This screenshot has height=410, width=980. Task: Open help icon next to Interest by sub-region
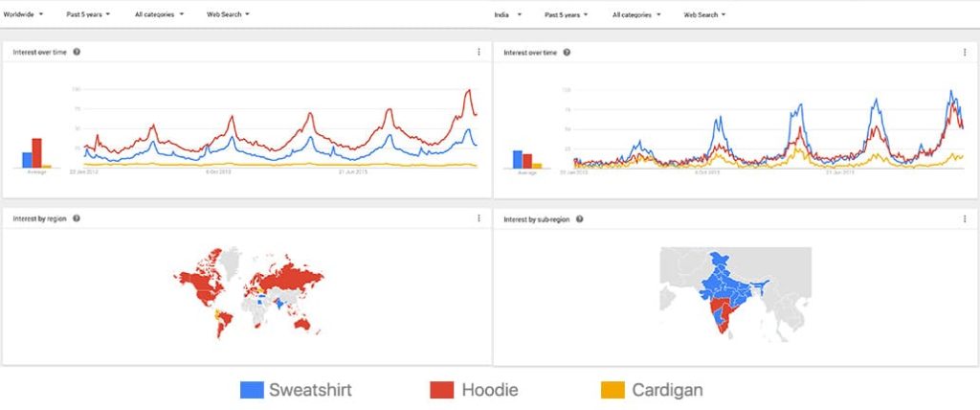click(x=580, y=219)
